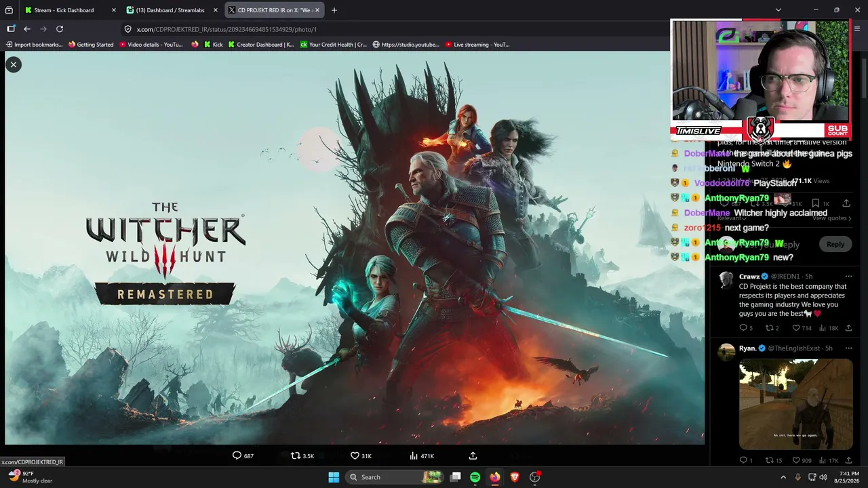
Task: Like Ryan's comment with 909 likes
Action: click(x=802, y=461)
